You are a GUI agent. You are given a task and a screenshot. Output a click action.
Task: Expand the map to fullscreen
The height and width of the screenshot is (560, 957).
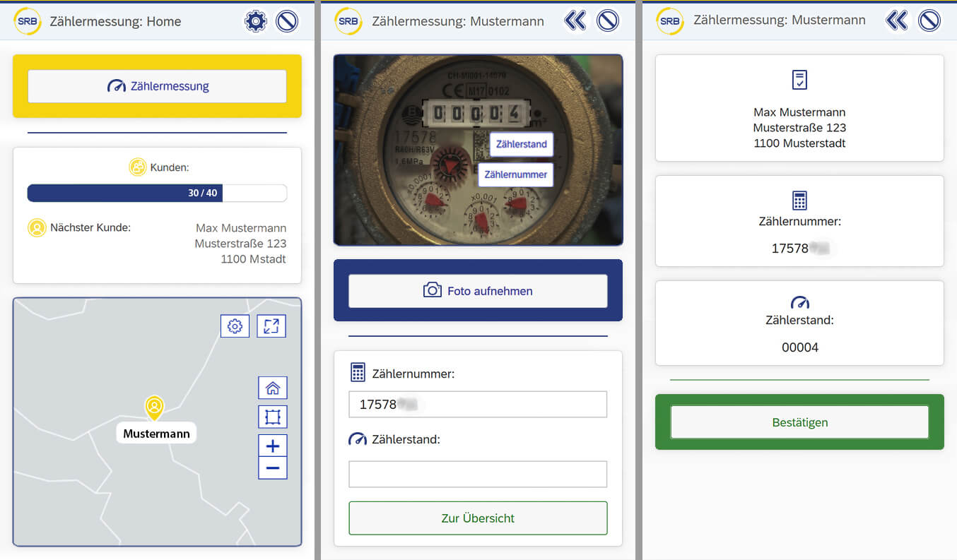[x=271, y=326]
